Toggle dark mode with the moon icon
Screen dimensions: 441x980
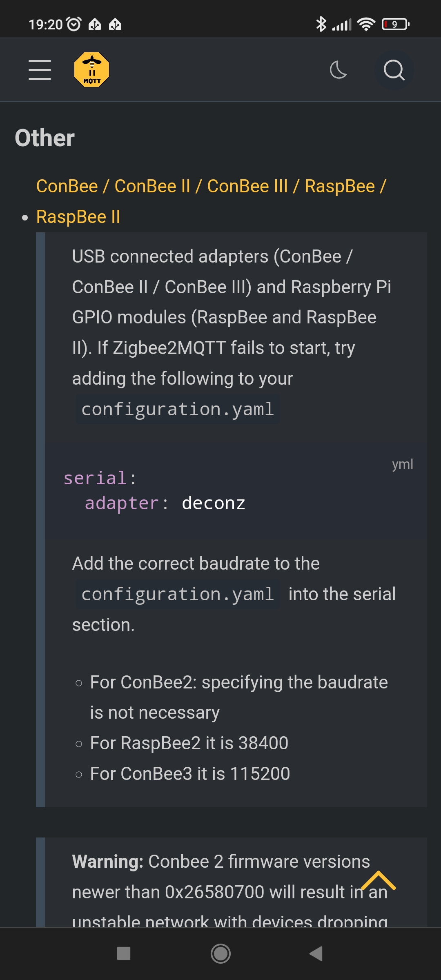[x=339, y=70]
